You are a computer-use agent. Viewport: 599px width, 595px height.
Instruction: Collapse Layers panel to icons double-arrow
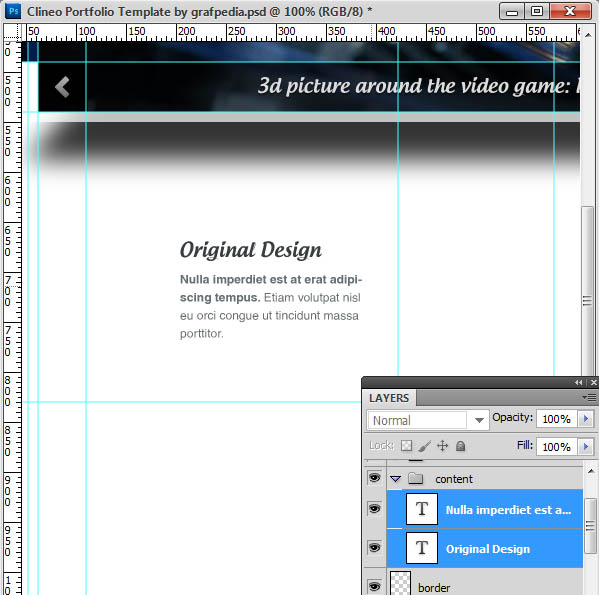(x=579, y=382)
